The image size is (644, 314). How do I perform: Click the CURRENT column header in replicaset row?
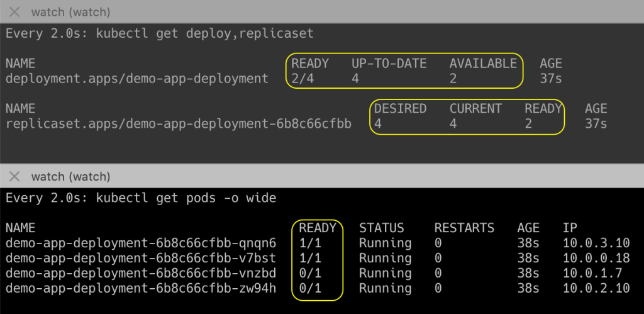click(x=475, y=109)
